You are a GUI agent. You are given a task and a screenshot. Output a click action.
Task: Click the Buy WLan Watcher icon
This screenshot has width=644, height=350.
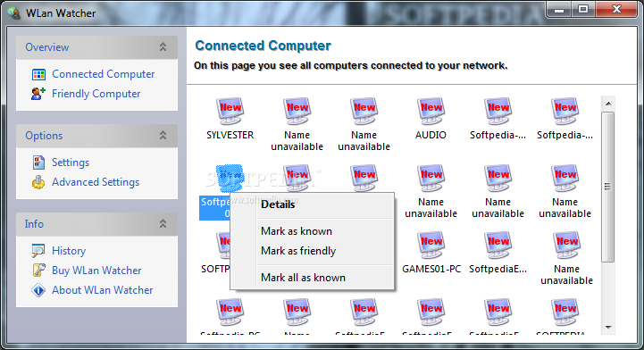(38, 271)
